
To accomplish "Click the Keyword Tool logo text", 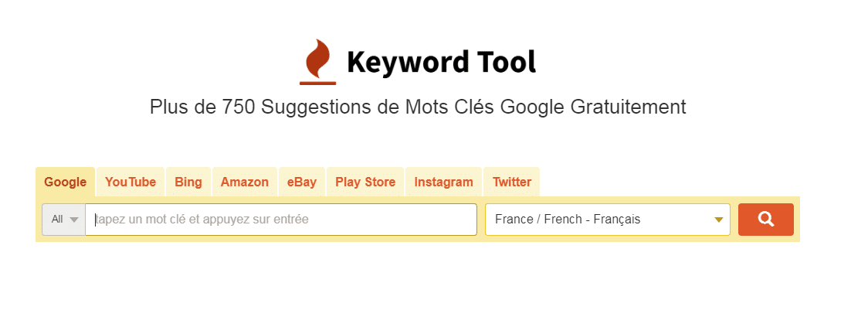I will pyautogui.click(x=441, y=62).
